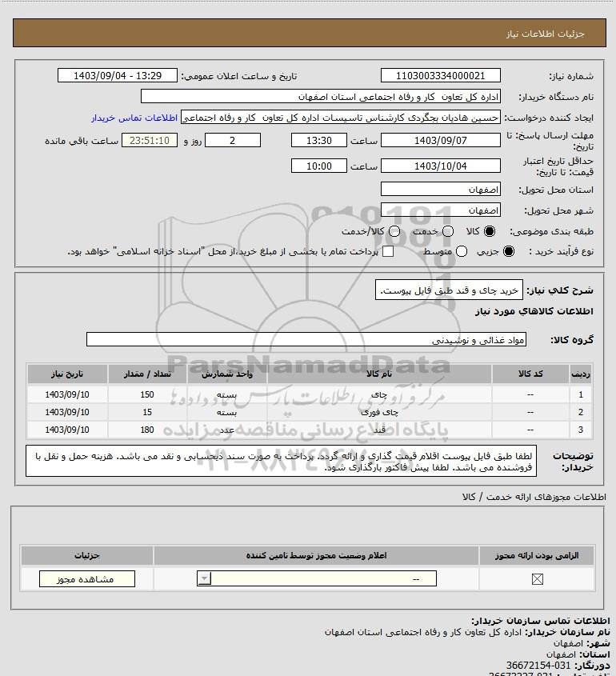
Task: Click the validity time field 10:00
Action: pos(319,166)
